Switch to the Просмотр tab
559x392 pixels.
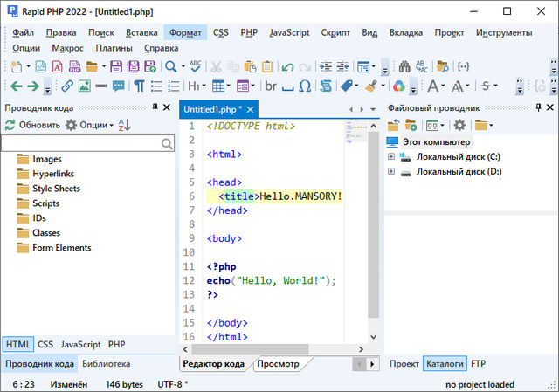pos(278,363)
